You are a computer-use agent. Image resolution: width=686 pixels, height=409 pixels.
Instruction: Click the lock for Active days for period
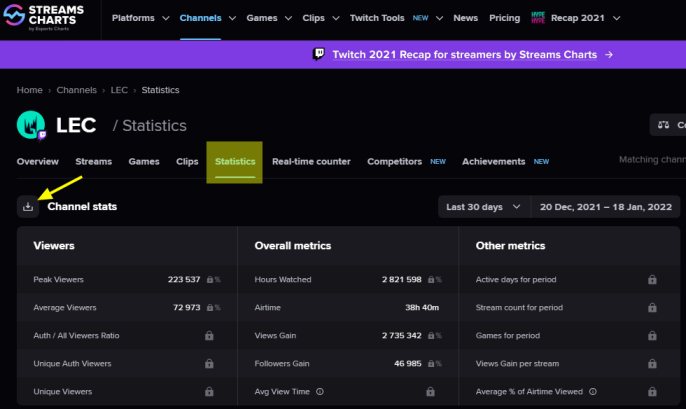[652, 280]
